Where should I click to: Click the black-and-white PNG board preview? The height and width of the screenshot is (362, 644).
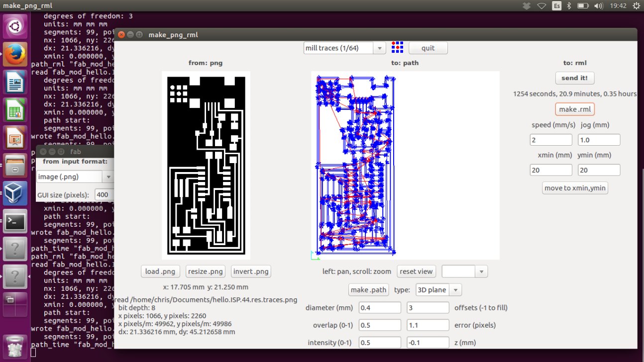(206, 166)
